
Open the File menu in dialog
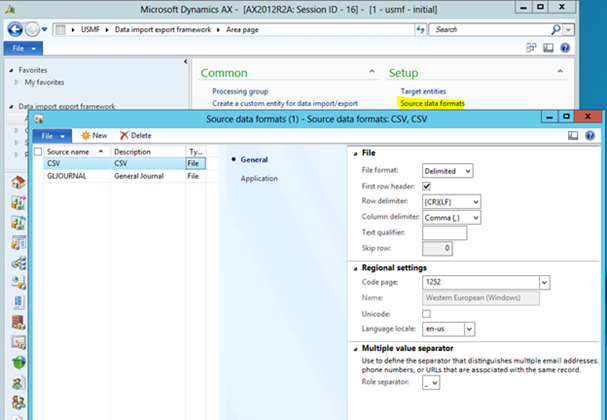51,135
